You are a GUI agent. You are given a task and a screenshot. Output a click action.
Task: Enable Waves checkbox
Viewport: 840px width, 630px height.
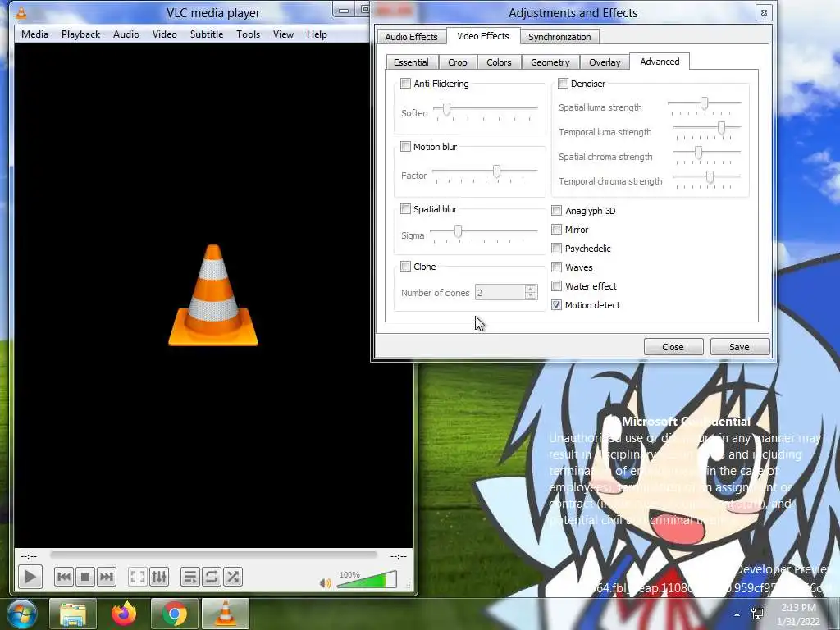[557, 267]
